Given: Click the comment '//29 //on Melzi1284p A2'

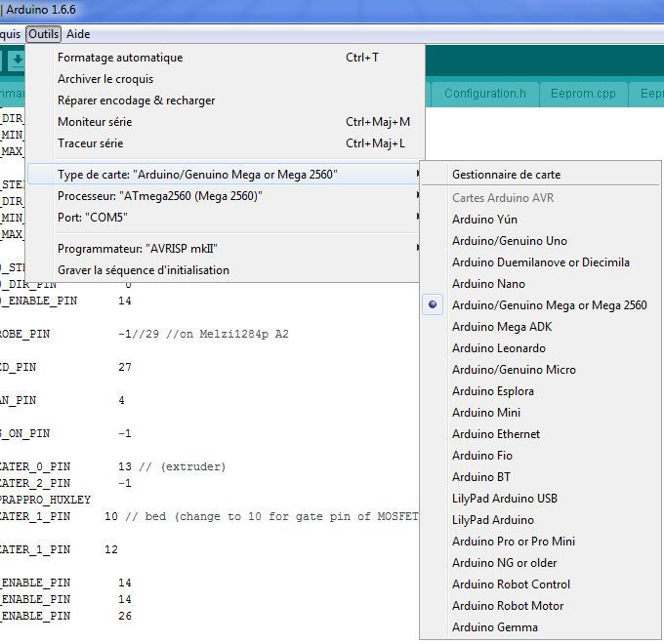Looking at the screenshot, I should click(210, 335).
